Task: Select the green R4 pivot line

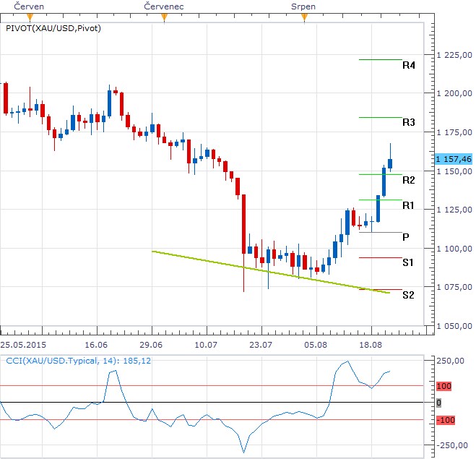Action: point(381,59)
